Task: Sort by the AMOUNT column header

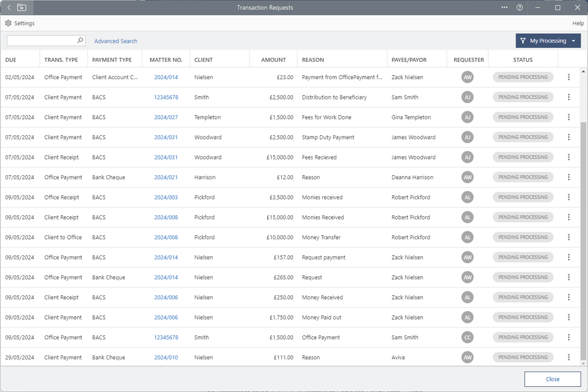Action: 274,60
